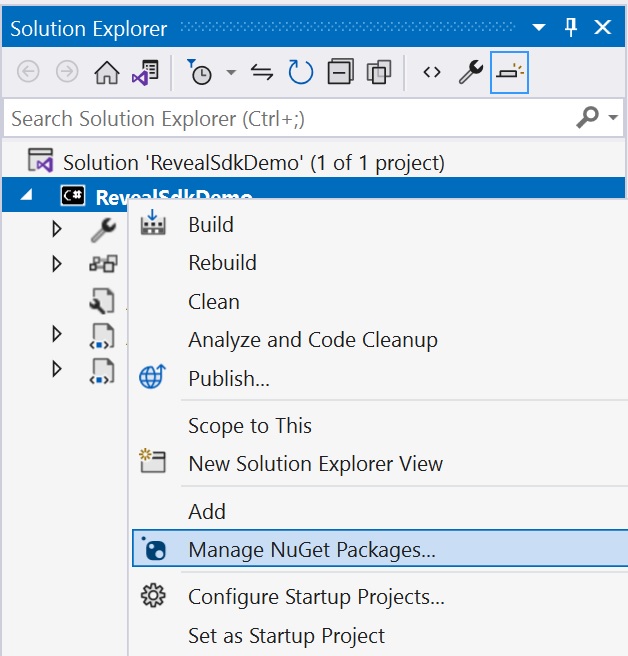
Task: Select the settings file wrench-page icon
Action: 102,300
